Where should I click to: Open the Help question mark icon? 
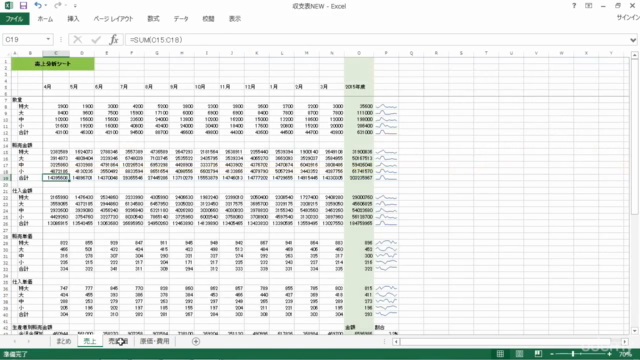(574, 6)
